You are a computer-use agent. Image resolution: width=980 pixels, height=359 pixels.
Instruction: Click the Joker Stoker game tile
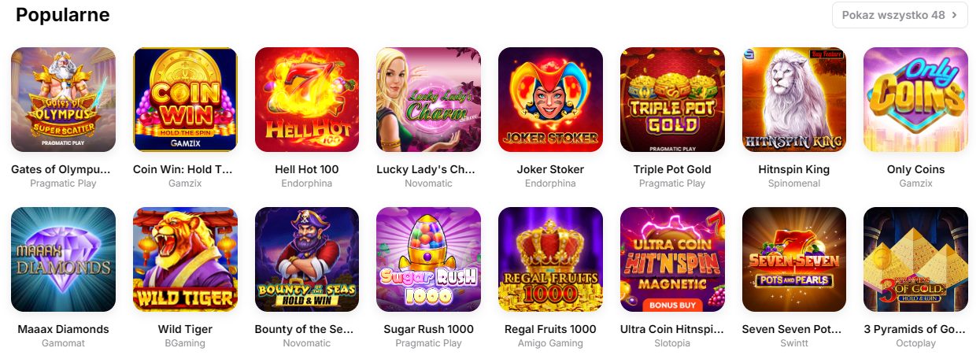tap(550, 99)
